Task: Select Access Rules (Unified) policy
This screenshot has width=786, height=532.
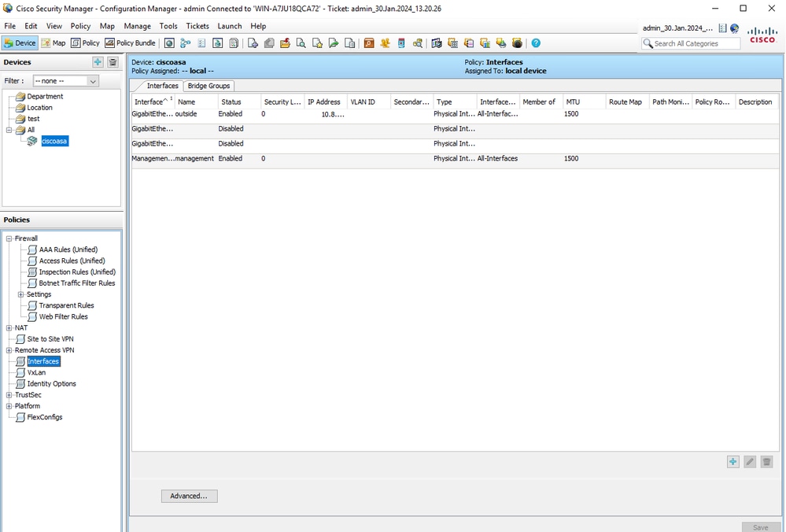Action: pyautogui.click(x=72, y=260)
